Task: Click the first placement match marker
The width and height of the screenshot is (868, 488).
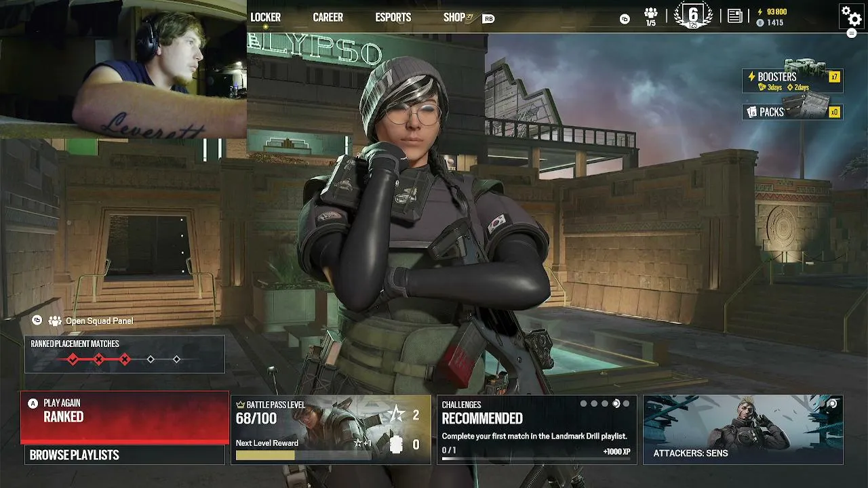Action: (x=73, y=359)
